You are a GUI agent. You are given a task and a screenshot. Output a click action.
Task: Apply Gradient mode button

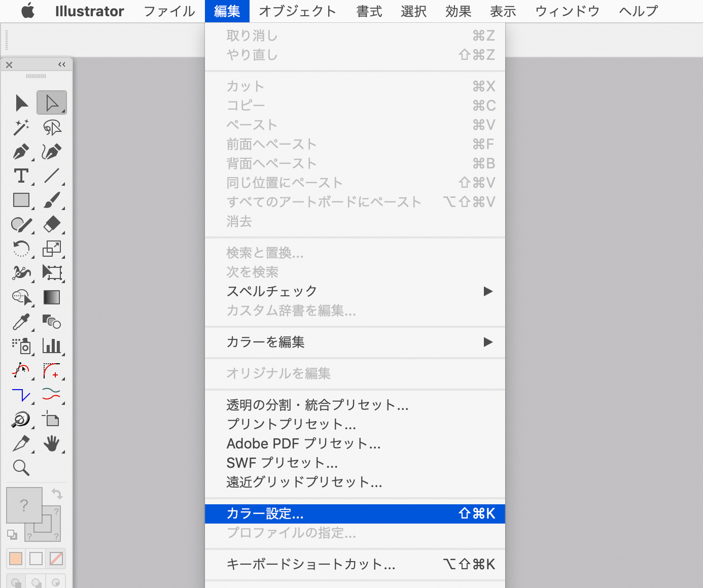(x=36, y=559)
